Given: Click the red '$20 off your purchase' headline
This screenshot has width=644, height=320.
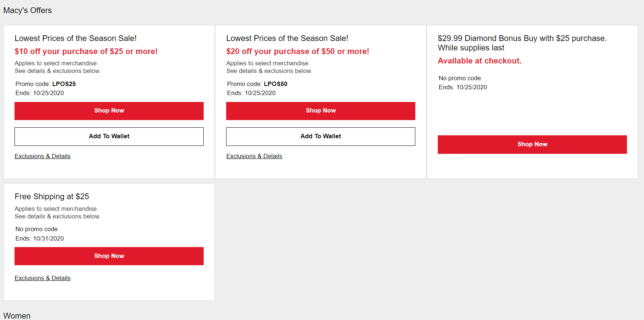Looking at the screenshot, I should [298, 52].
